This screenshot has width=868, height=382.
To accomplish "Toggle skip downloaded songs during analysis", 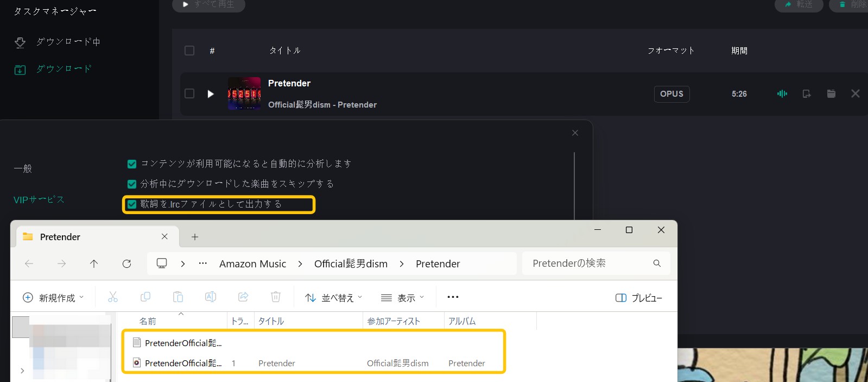I will tap(132, 184).
